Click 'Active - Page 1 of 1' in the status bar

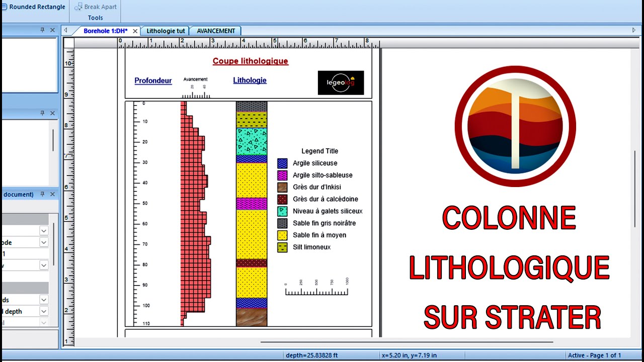(x=595, y=355)
